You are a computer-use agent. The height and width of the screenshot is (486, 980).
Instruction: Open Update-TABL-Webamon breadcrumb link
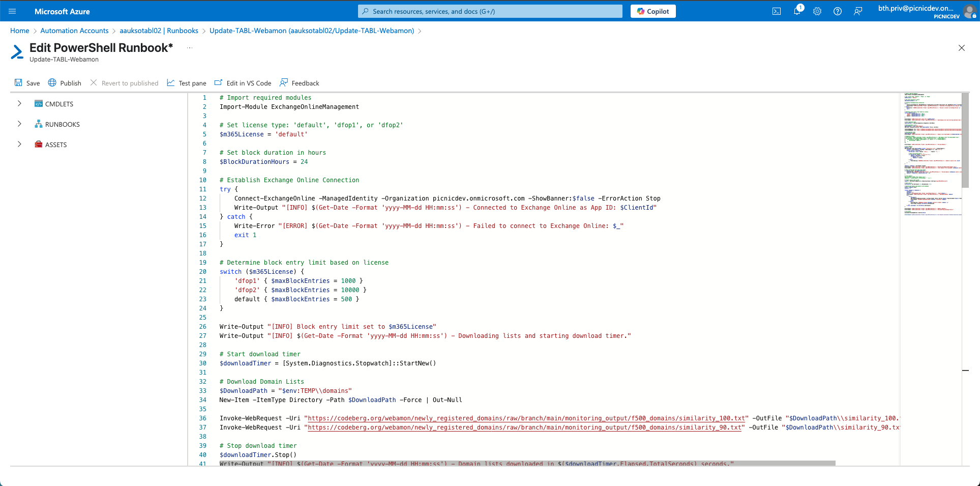[x=312, y=31]
